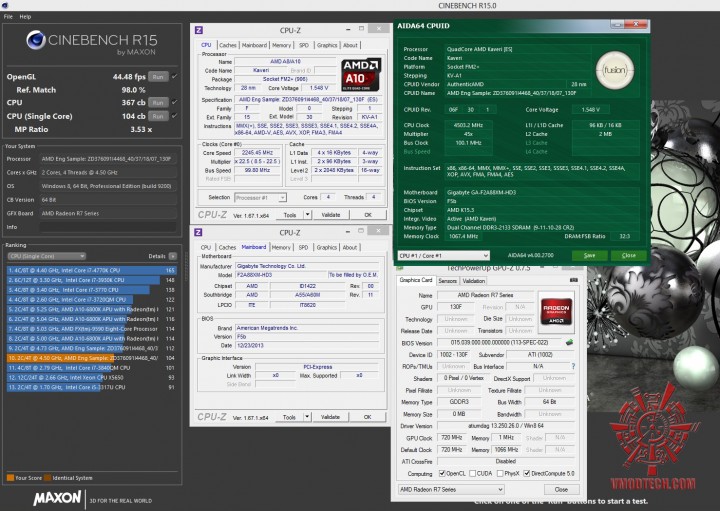The height and width of the screenshot is (511, 720).
Task: Open the Help menu in Cinebench
Action: point(25,17)
